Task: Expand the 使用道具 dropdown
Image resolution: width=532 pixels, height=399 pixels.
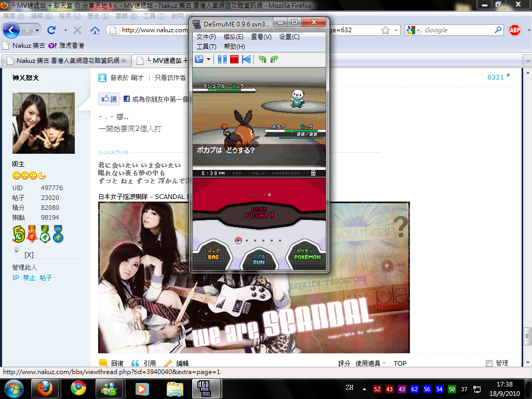Action: coord(370,363)
